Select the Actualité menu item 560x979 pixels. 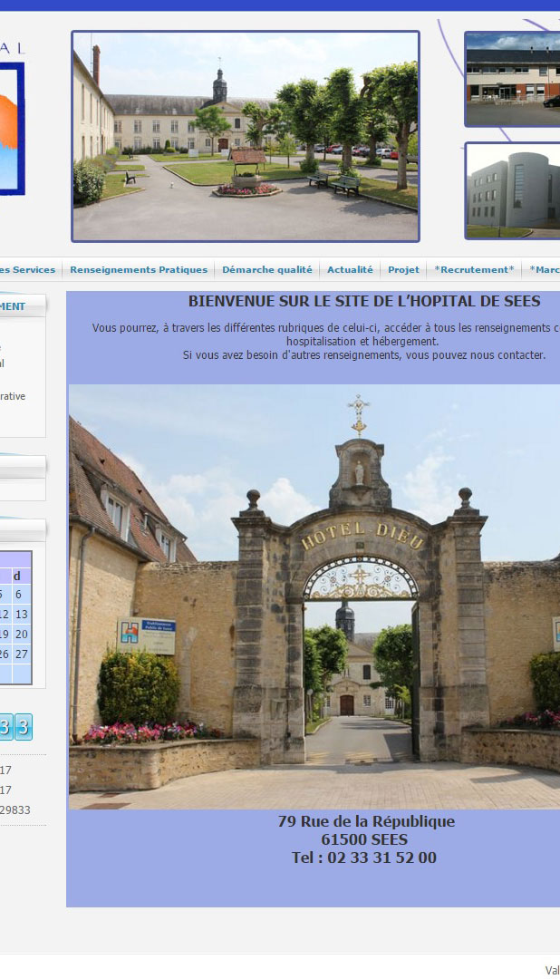pos(350,269)
